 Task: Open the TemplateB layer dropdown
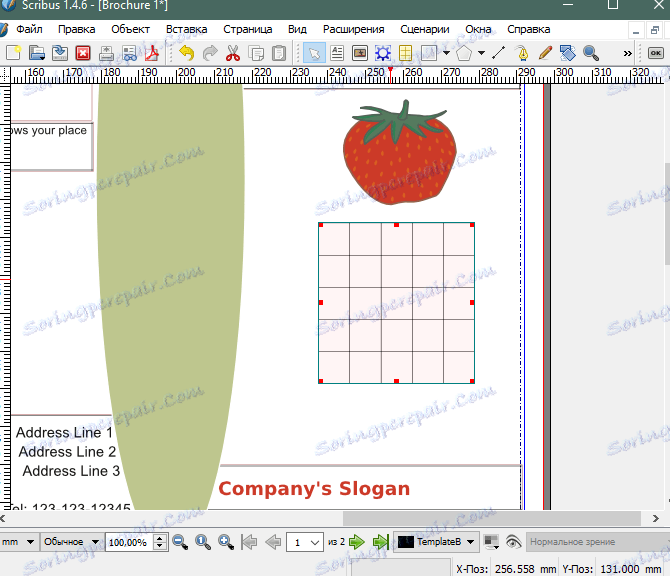[x=436, y=542]
